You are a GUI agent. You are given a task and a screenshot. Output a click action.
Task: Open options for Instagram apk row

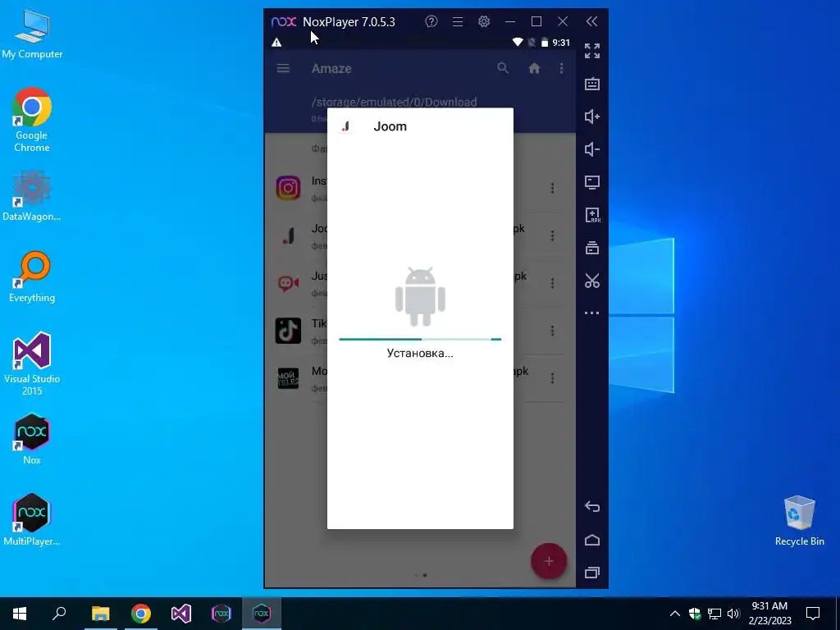(x=552, y=188)
